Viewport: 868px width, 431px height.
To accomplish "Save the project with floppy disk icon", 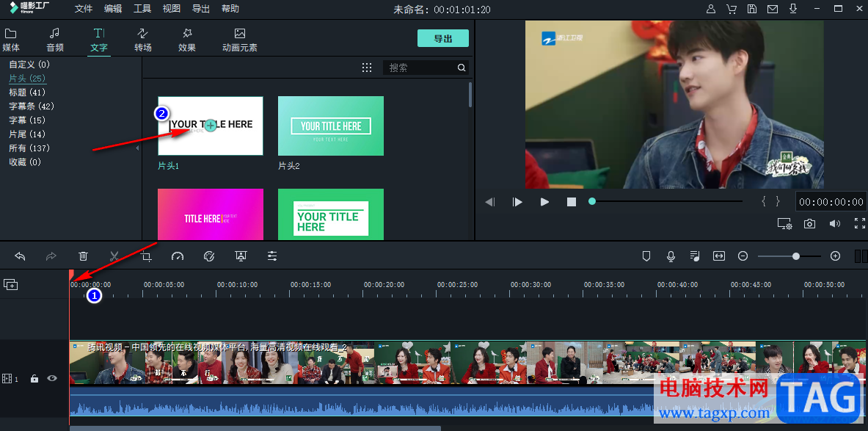I will (752, 9).
